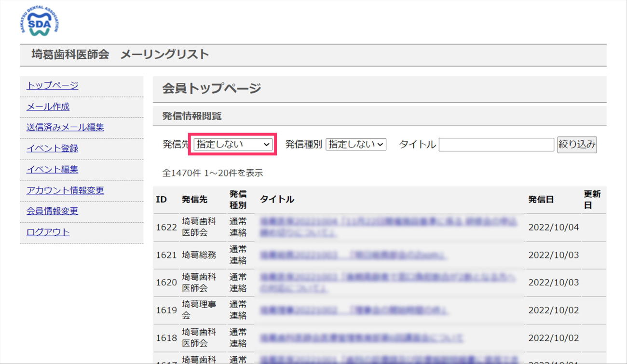Open 会員情報変更 from the sidebar
The width and height of the screenshot is (627, 364).
[x=52, y=211]
